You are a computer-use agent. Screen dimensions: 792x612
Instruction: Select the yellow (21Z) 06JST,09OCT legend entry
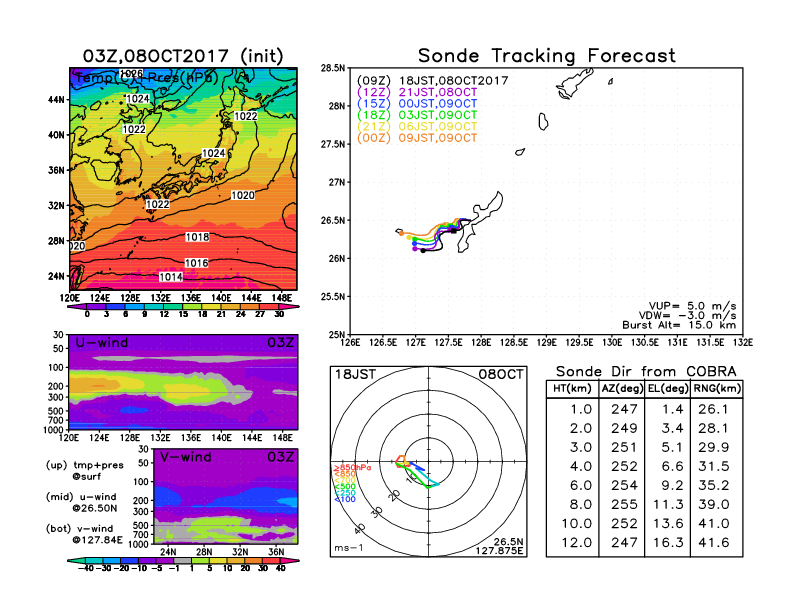coord(417,127)
